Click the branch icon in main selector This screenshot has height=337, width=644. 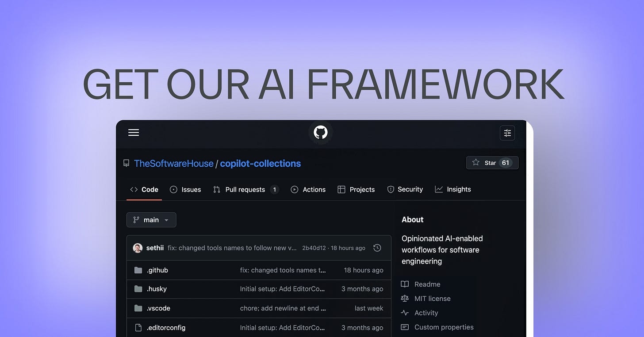[x=136, y=220]
